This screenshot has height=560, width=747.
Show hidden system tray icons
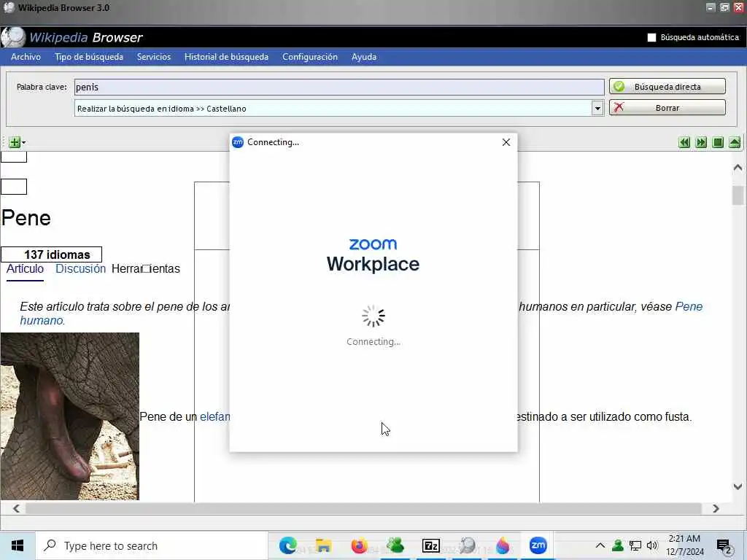click(600, 545)
